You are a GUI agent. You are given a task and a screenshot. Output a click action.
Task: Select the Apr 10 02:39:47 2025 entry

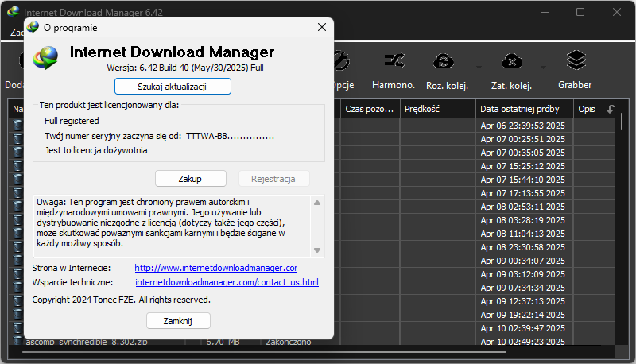point(523,328)
